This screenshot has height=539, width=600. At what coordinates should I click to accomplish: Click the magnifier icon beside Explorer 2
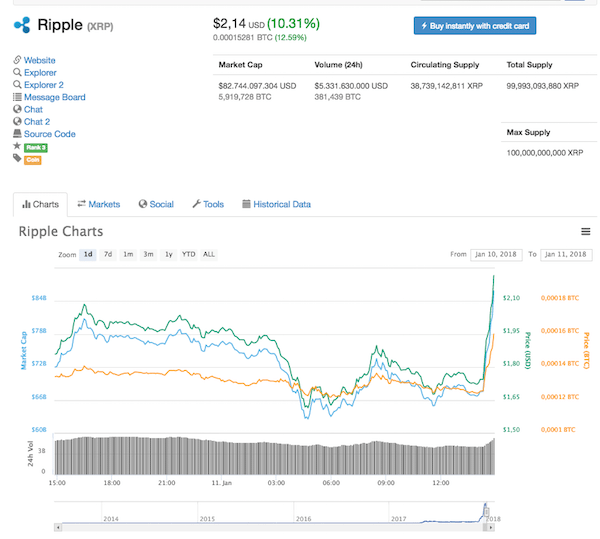coord(17,84)
